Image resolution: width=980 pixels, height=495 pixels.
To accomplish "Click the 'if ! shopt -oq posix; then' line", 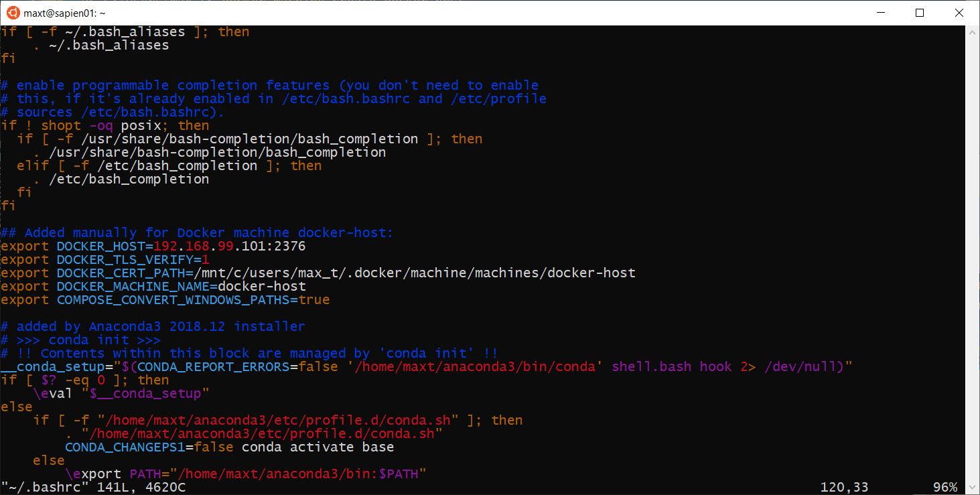I will point(105,126).
